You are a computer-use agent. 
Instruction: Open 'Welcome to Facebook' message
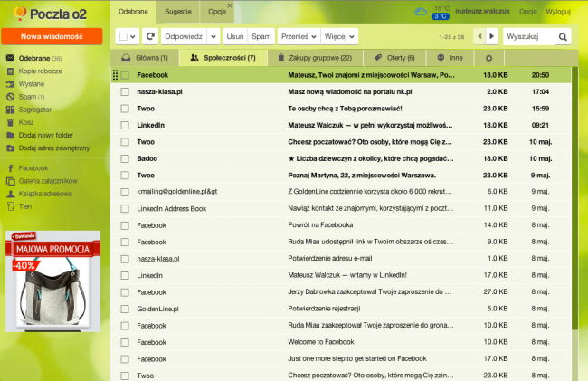click(x=321, y=342)
